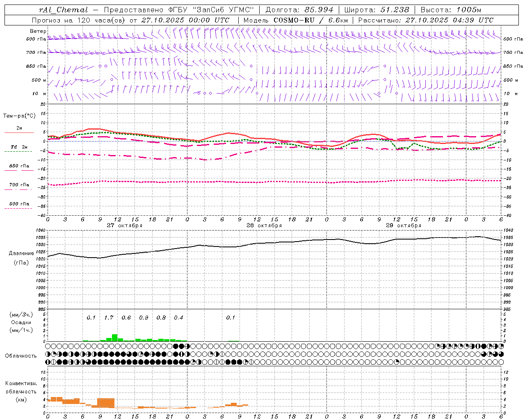
Task: Click the "(мм/3ч.)" precipitation unit label
Action: tap(21, 315)
